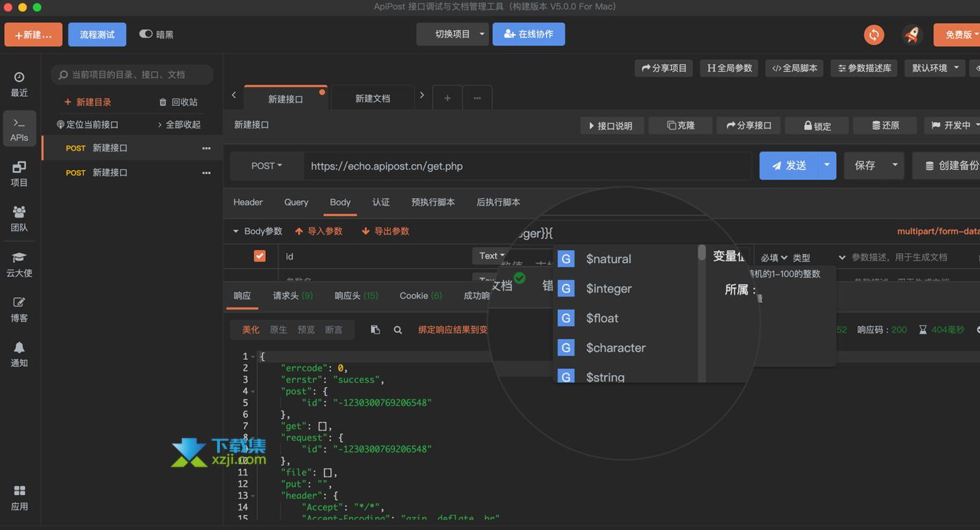Open the 默认环境 environment dropdown
This screenshot has height=530, width=980.
(935, 68)
